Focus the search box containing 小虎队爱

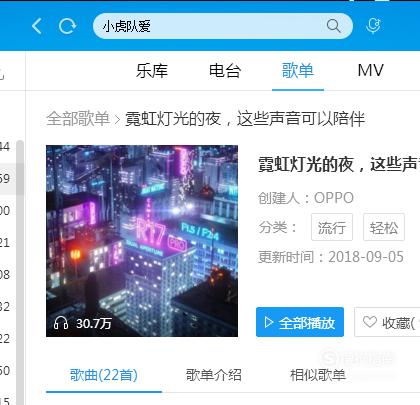click(223, 26)
